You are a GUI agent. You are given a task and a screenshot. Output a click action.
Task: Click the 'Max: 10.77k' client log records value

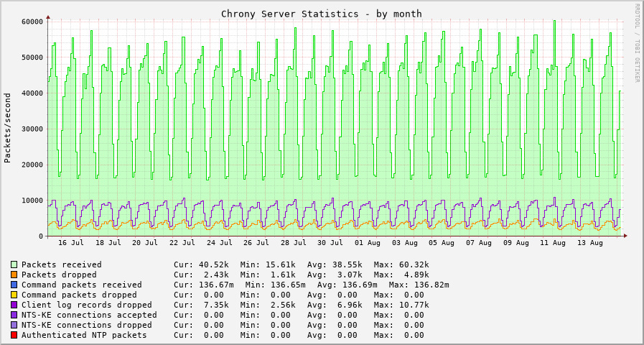401,305
